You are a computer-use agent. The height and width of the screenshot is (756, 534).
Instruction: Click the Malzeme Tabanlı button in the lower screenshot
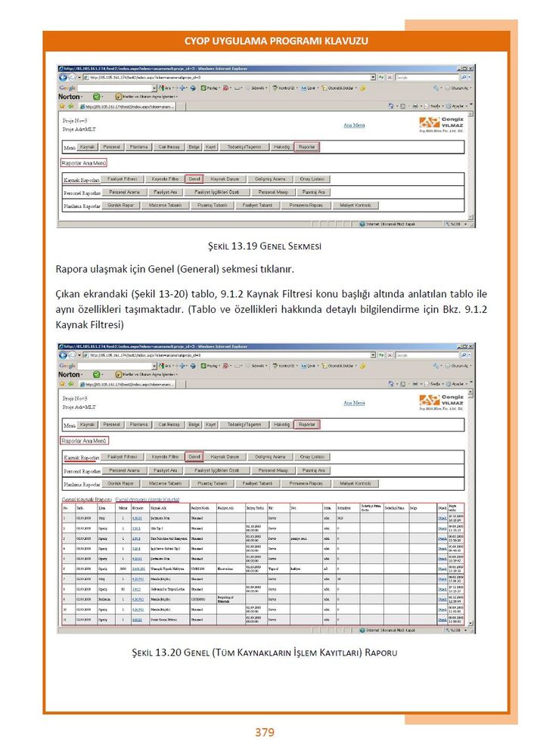(166, 482)
